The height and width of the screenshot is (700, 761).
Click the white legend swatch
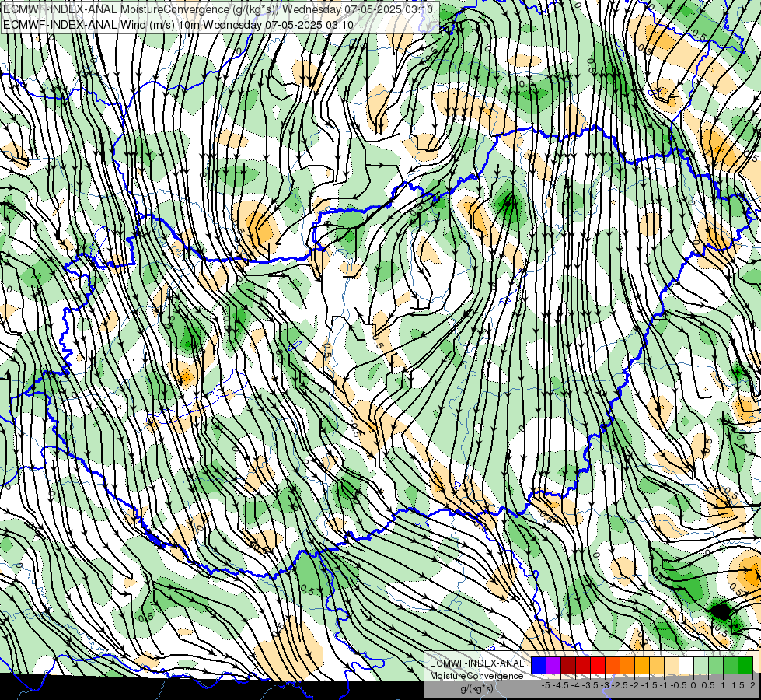click(686, 665)
